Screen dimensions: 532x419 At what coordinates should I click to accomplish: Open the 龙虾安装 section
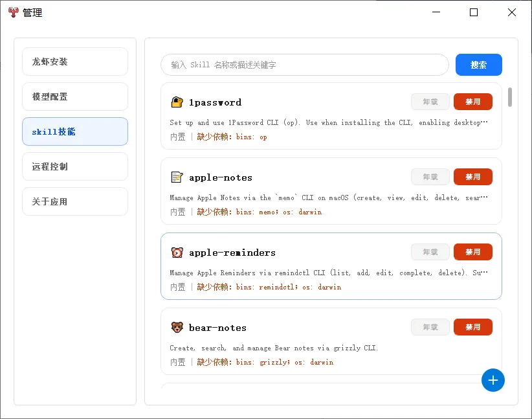pos(75,62)
